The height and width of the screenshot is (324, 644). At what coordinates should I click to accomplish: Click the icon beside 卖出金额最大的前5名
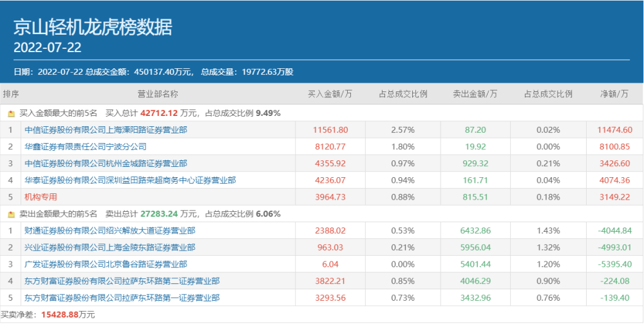point(11,214)
